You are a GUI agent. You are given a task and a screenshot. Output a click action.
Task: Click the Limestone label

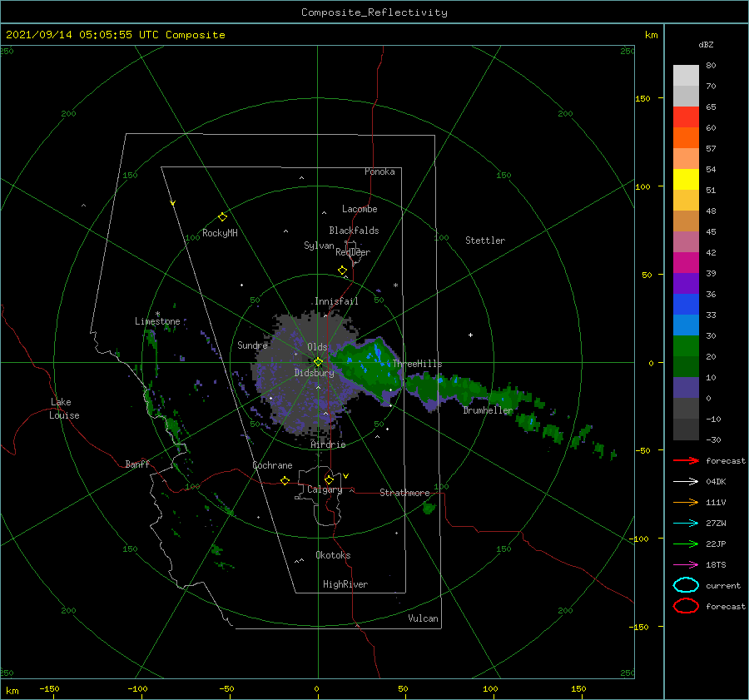pos(157,321)
